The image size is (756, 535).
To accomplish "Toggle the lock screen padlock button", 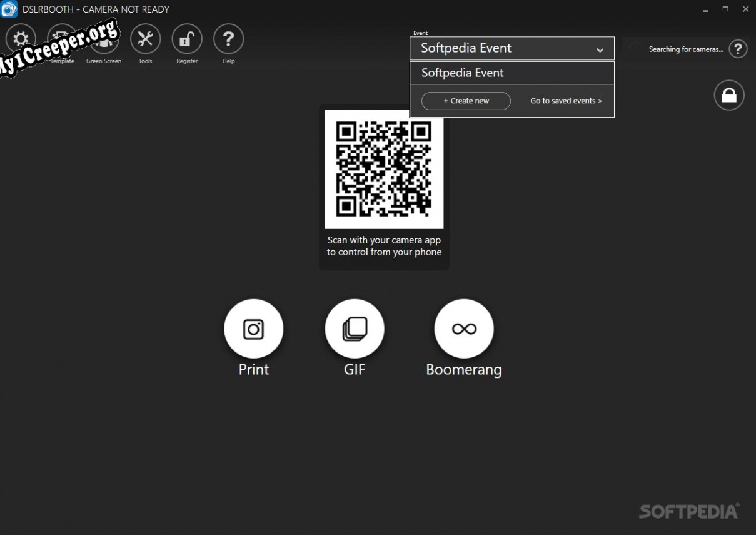I will click(x=729, y=95).
